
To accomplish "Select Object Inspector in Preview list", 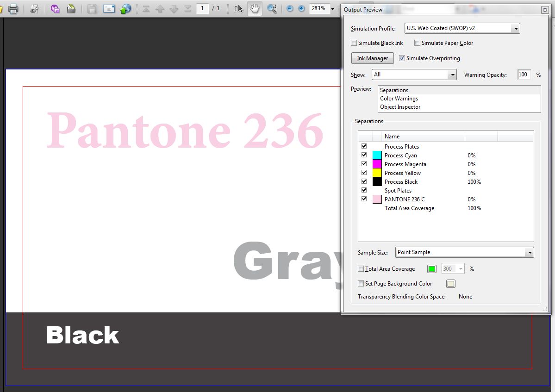I will (459, 107).
